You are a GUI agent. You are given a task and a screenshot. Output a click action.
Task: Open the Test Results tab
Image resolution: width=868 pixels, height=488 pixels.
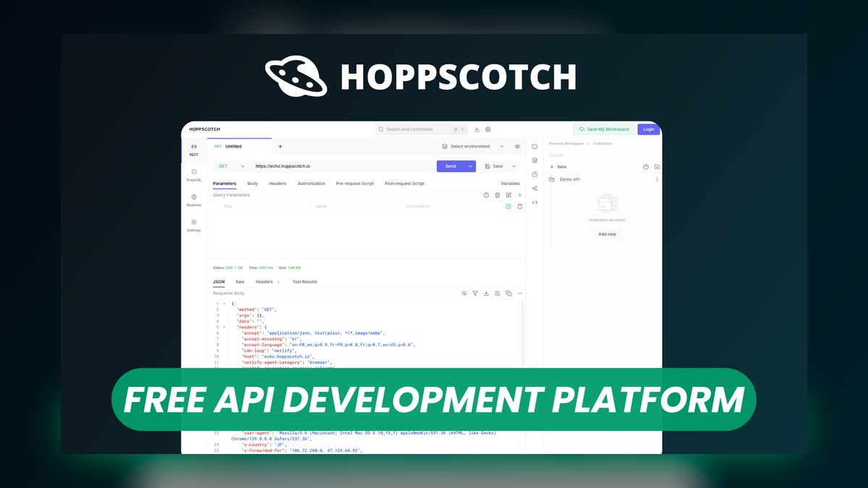[305, 282]
